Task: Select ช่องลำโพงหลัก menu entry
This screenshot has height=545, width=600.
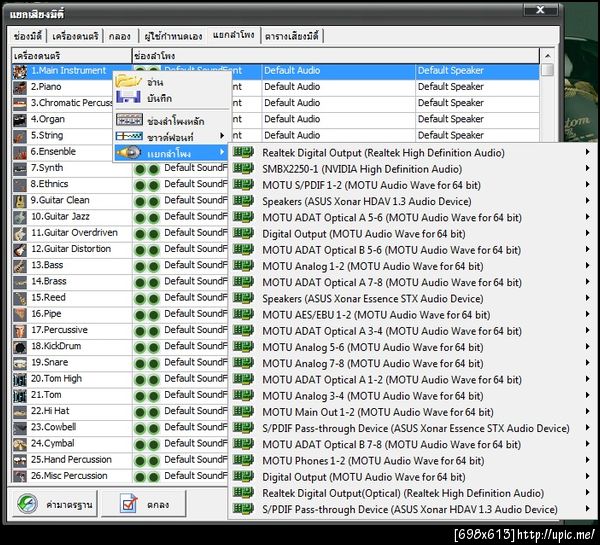Action: click(x=171, y=121)
